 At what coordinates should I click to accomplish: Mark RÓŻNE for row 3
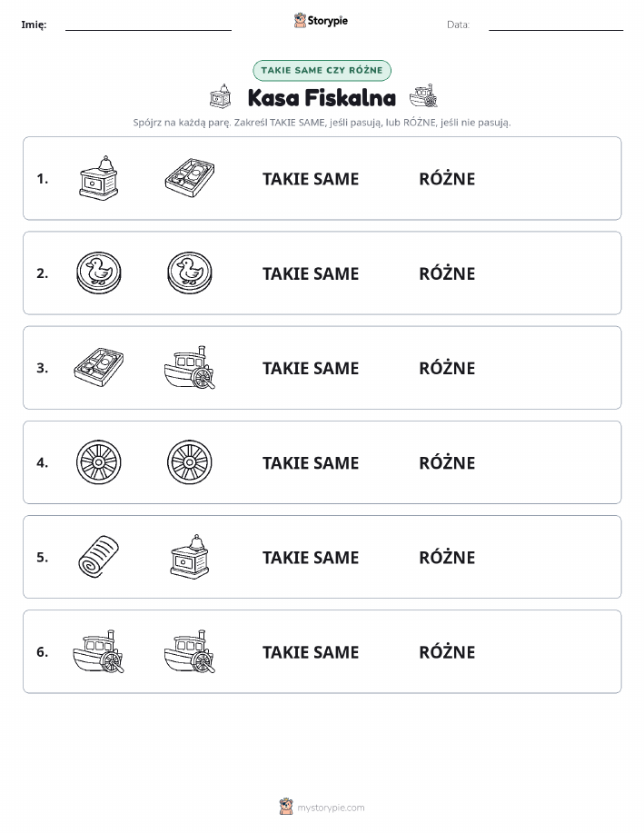tap(447, 367)
